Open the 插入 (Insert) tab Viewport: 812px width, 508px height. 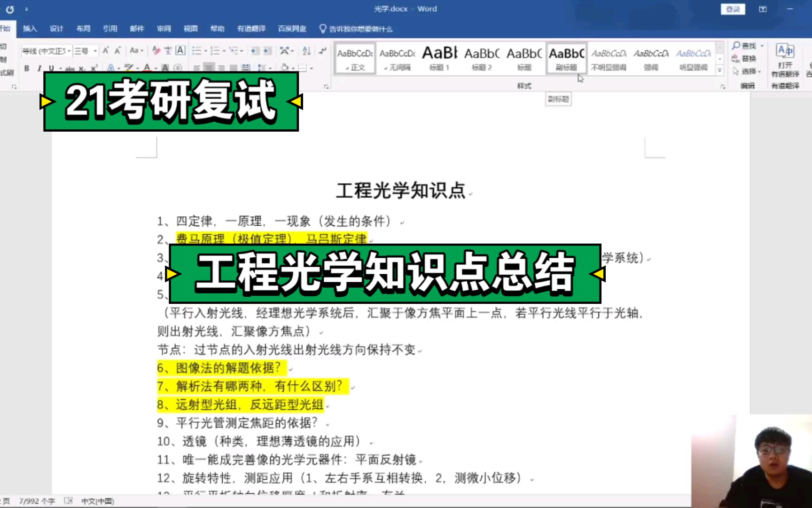click(30, 29)
